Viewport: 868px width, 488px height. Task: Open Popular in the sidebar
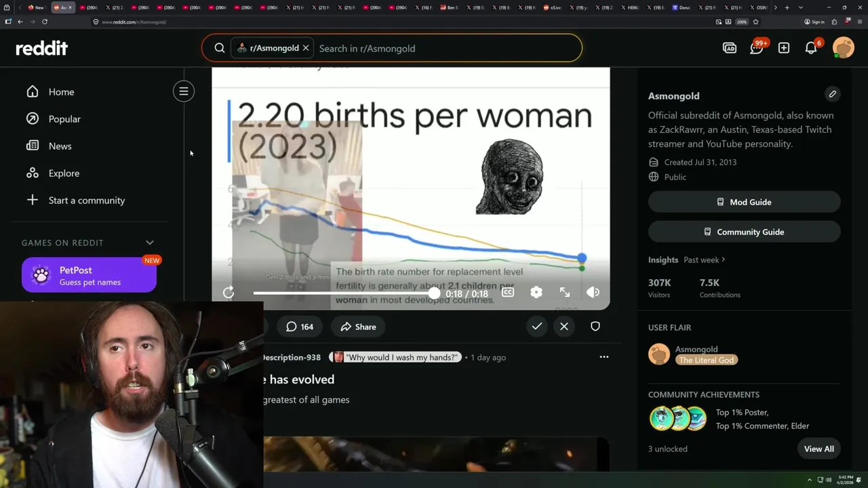(x=64, y=119)
